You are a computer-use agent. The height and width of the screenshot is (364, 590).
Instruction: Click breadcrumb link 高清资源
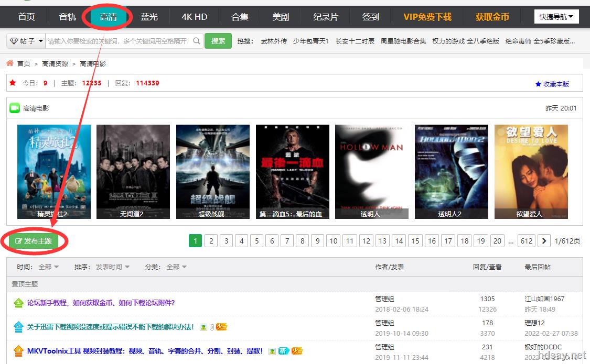pyautogui.click(x=55, y=63)
